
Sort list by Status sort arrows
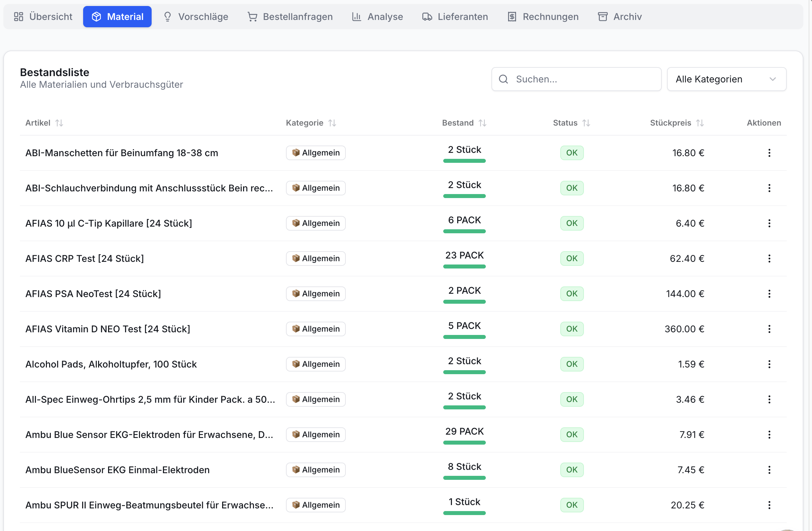coord(586,123)
